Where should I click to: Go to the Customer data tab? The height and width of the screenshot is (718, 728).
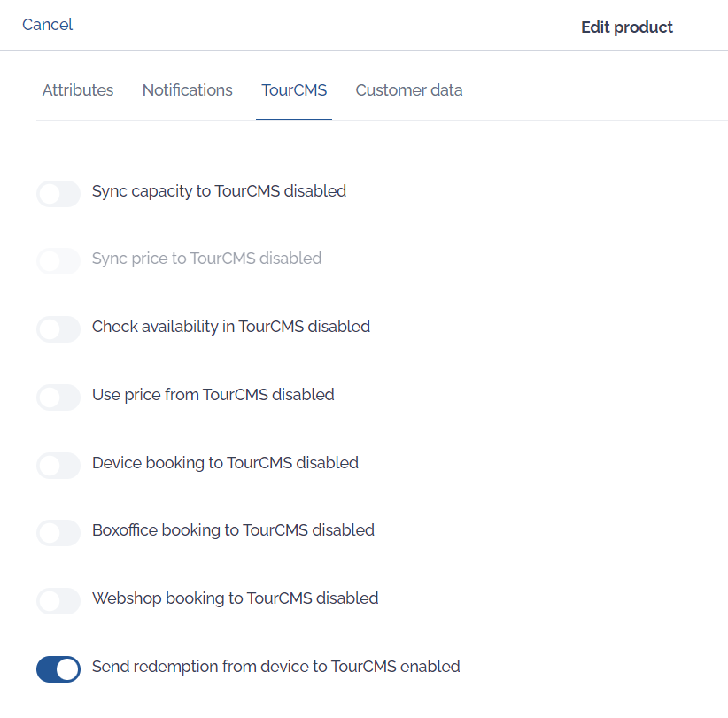tap(409, 90)
